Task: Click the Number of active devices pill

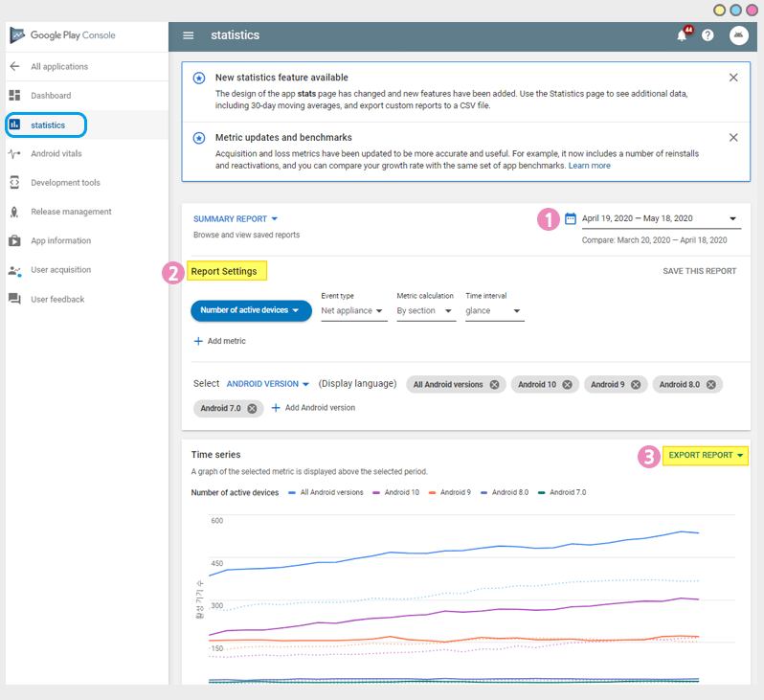Action: 251,310
